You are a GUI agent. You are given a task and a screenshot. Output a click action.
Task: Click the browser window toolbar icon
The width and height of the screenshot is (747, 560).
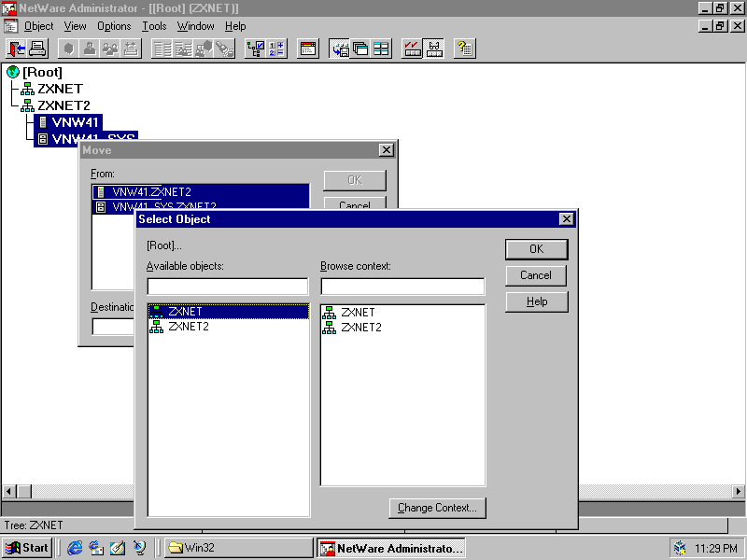pyautogui.click(x=308, y=49)
